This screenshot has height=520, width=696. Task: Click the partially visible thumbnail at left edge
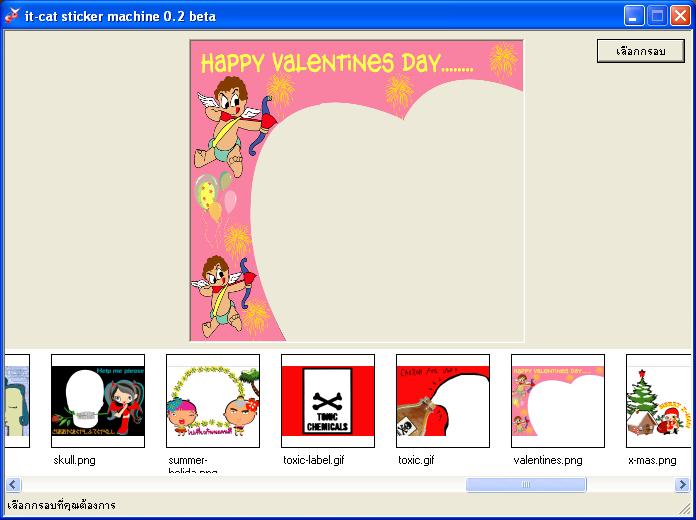tap(17, 400)
